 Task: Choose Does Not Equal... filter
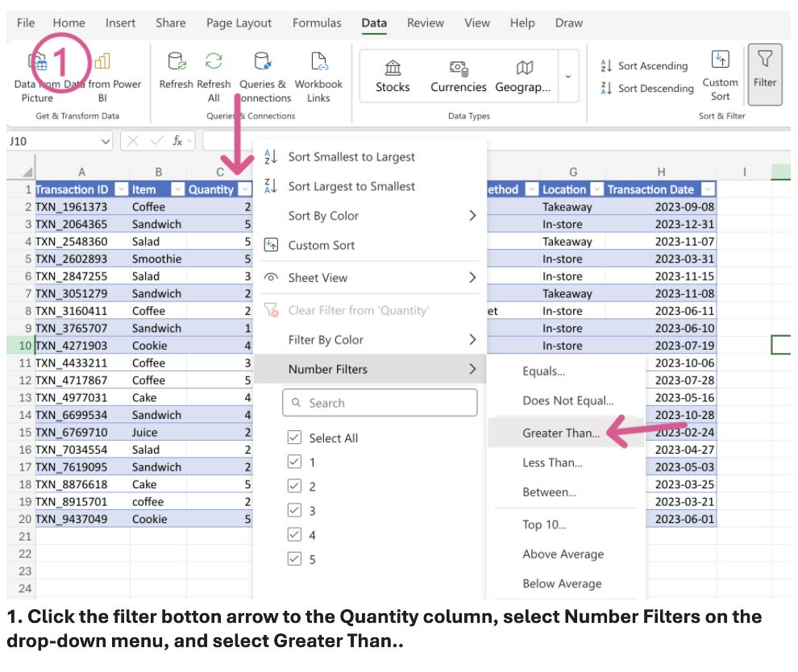click(568, 400)
